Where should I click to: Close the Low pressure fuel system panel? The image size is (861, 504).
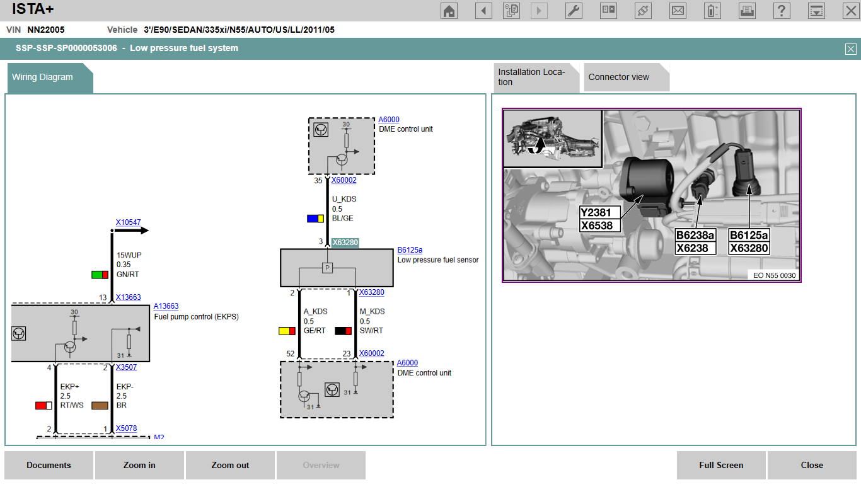pos(850,49)
